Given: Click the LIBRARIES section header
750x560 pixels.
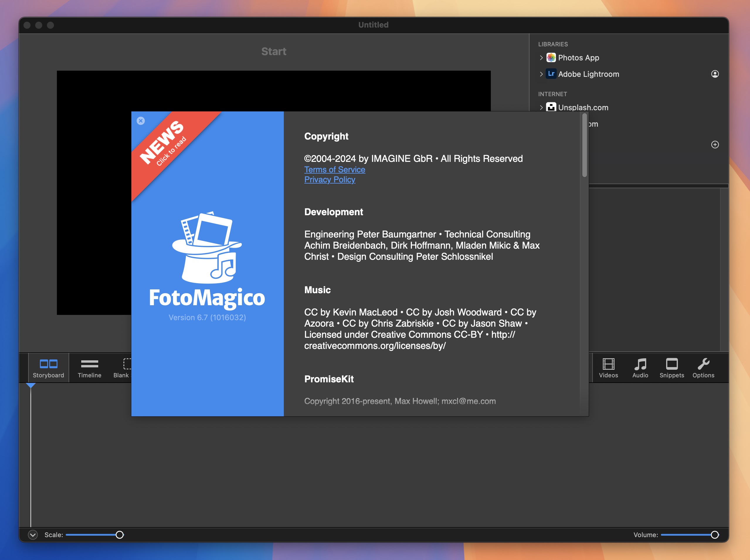Looking at the screenshot, I should click(x=553, y=44).
